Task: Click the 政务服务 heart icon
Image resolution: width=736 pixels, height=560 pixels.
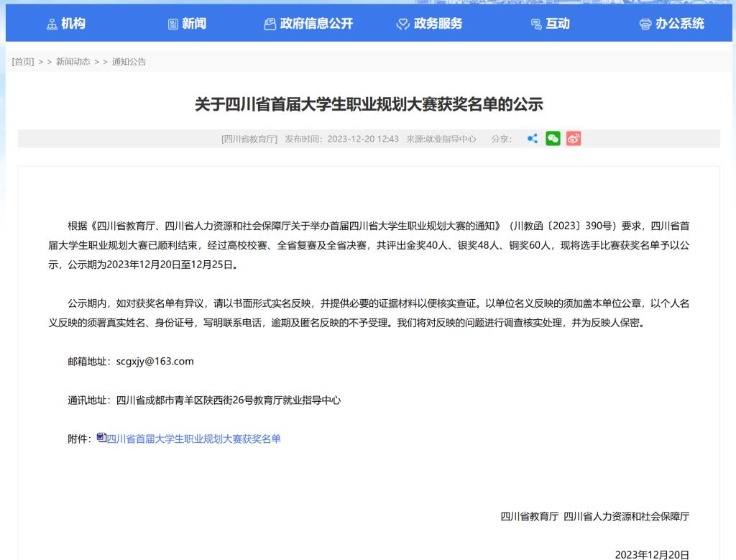Action: point(402,24)
